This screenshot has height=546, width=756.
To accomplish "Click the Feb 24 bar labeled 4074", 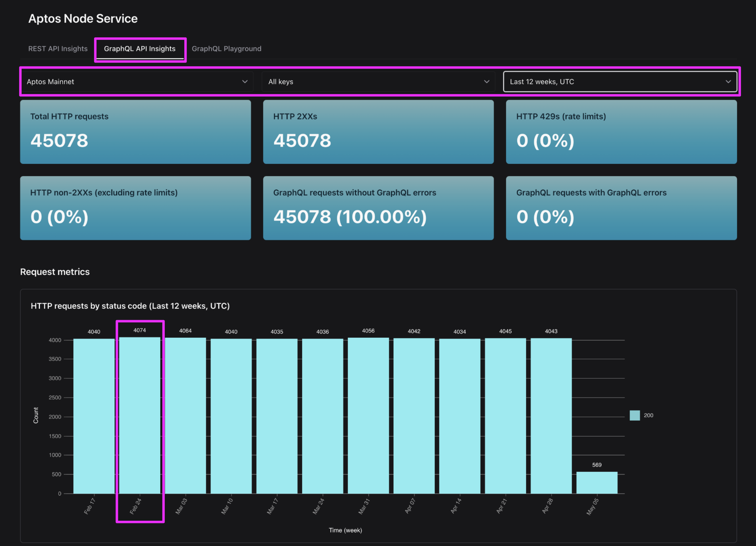I will [x=140, y=415].
